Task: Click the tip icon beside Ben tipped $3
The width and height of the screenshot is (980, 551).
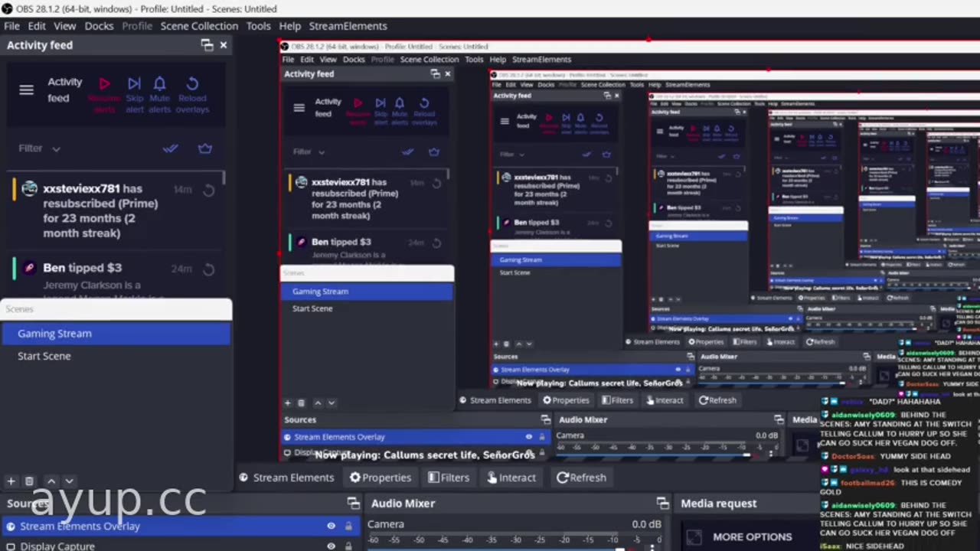Action: tap(29, 268)
